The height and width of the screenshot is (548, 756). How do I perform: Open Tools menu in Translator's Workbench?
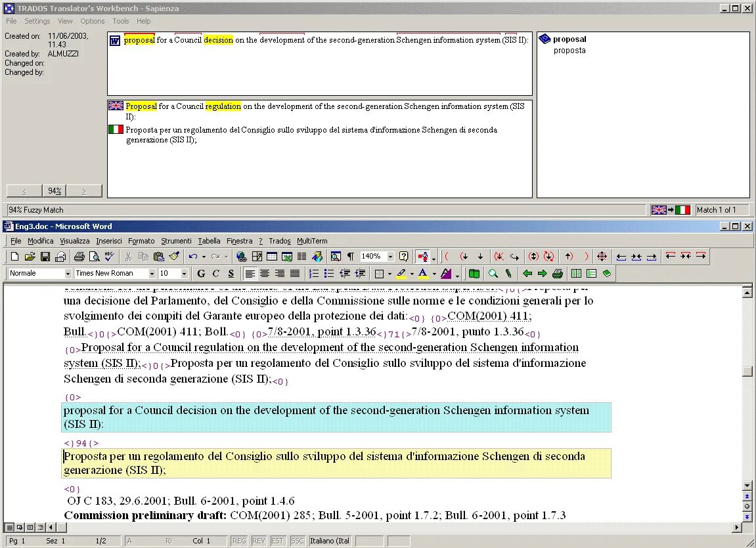click(121, 21)
